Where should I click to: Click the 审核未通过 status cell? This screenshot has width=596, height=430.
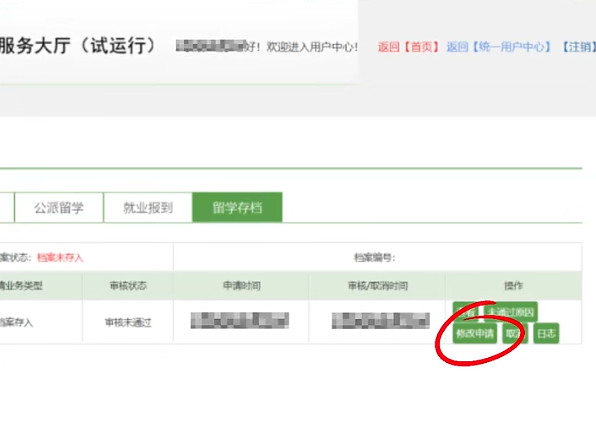128,323
